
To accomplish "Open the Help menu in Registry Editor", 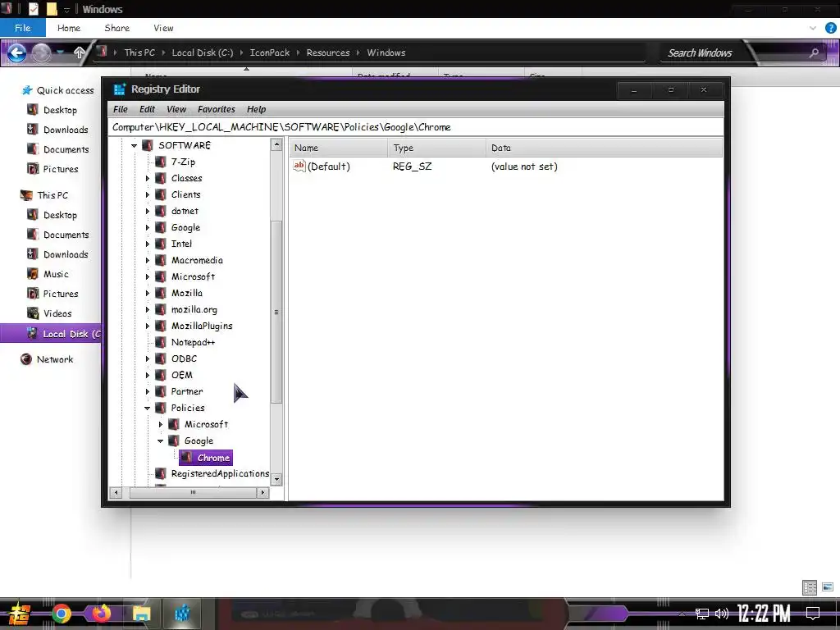I will 256,109.
